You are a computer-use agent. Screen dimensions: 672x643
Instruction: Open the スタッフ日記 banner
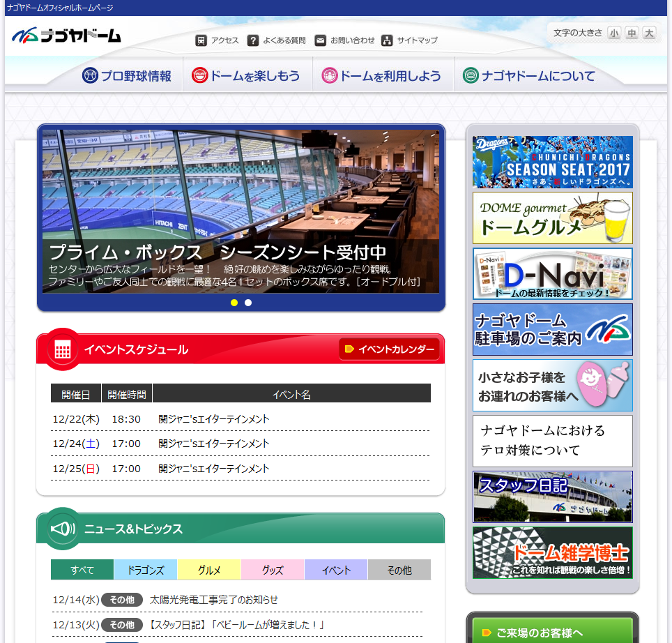[552, 497]
